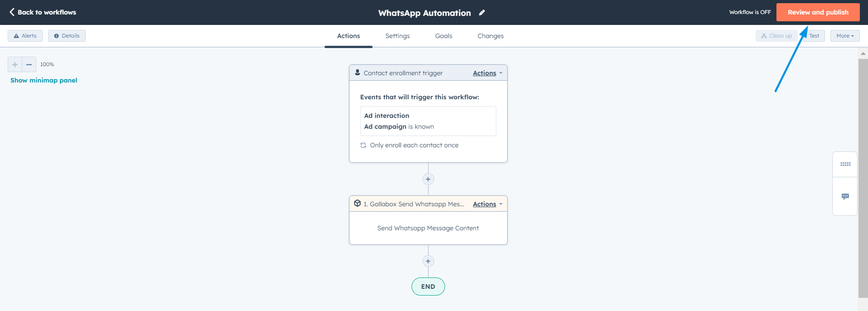Click the pencil icon to rename workflow
The height and width of the screenshot is (311, 868).
pyautogui.click(x=482, y=13)
